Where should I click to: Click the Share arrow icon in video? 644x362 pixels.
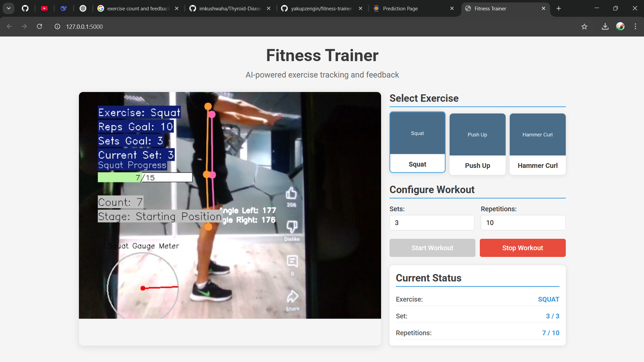click(x=293, y=297)
